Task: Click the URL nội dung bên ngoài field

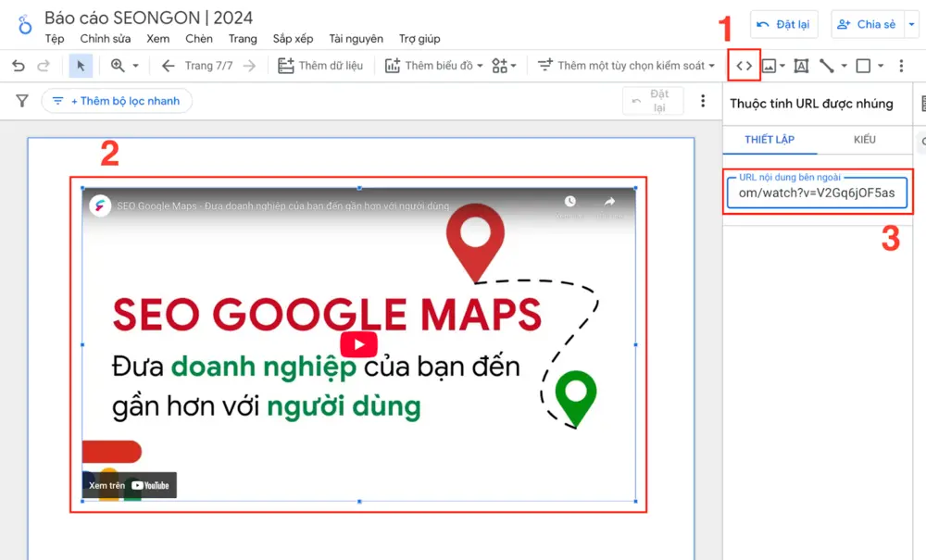Action: (817, 193)
